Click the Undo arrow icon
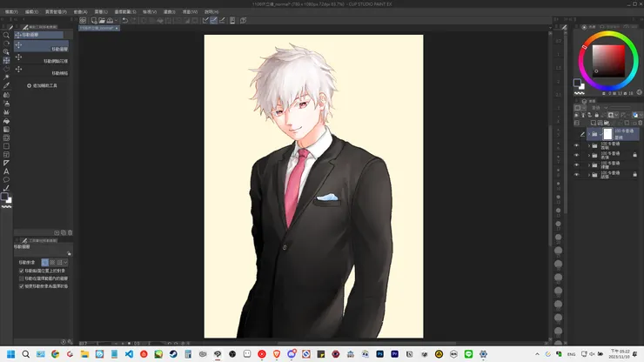644x362 pixels. 125,20
